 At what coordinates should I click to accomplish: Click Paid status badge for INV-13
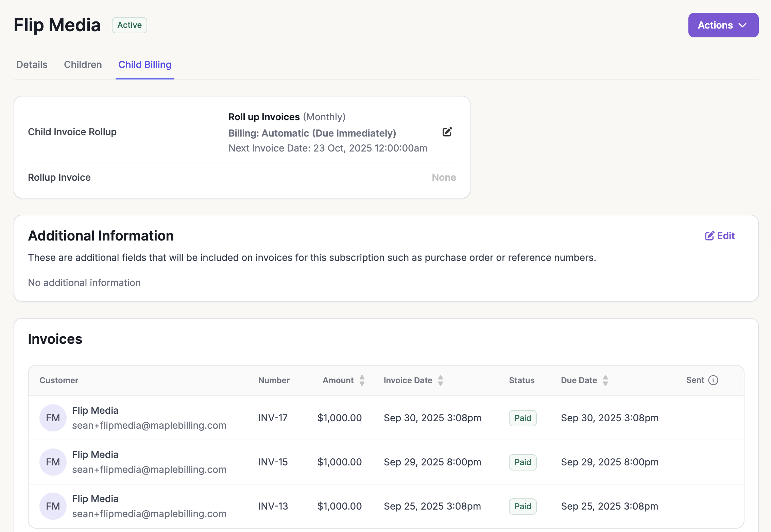[x=522, y=507]
